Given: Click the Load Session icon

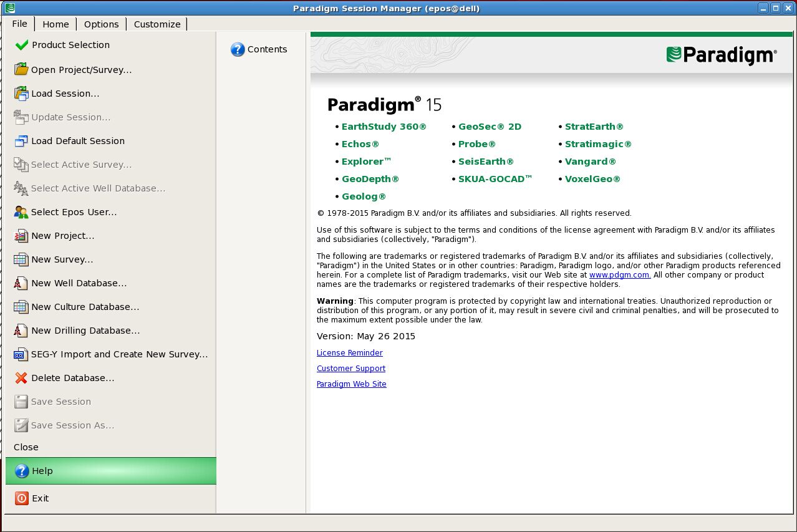Looking at the screenshot, I should (x=21, y=94).
